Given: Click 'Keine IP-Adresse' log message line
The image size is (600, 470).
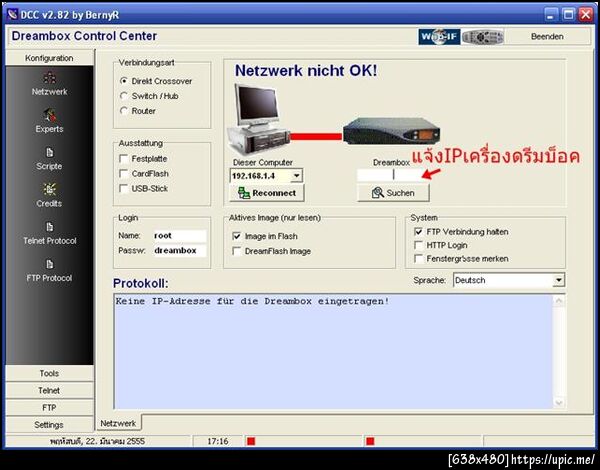Looking at the screenshot, I should pyautogui.click(x=252, y=301).
